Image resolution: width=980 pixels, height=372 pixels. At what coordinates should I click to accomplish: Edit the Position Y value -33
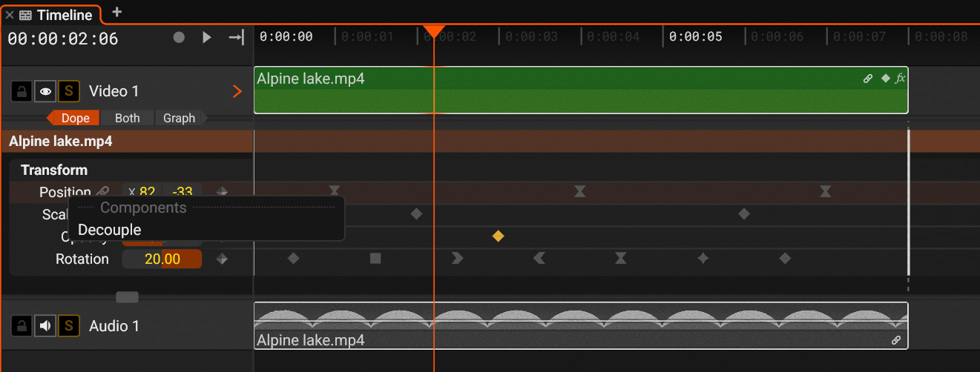click(182, 192)
